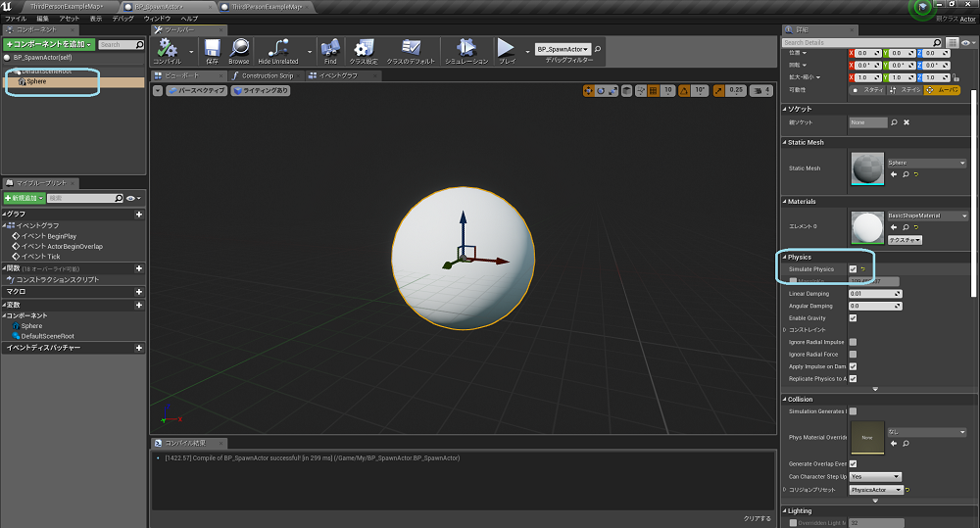Click the Hide Unrelated toolbar icon
980x528 pixels.
278,51
